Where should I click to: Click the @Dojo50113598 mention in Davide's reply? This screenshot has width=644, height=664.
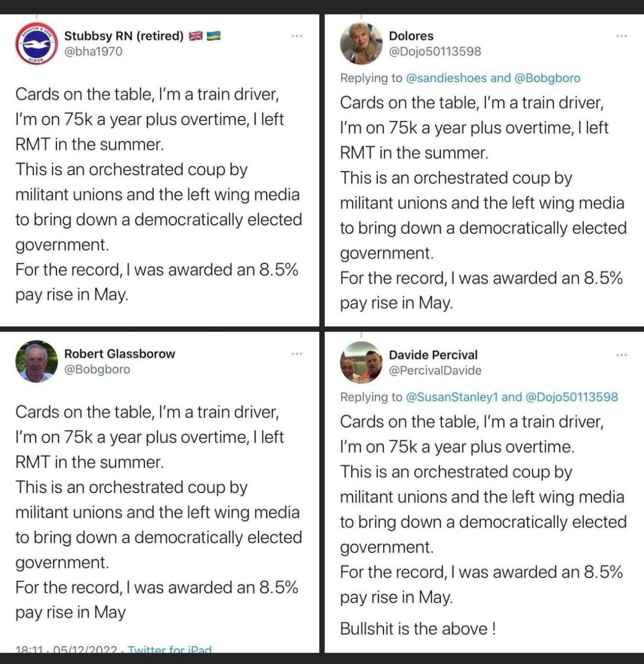[571, 397]
